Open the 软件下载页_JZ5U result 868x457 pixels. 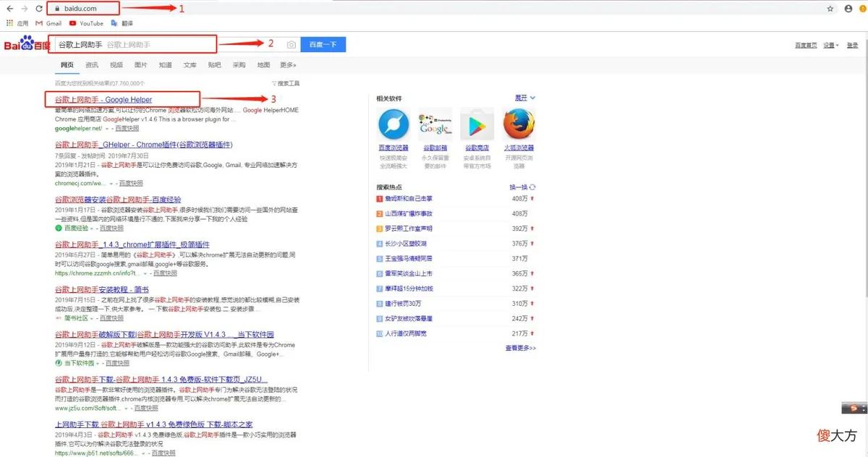point(161,380)
